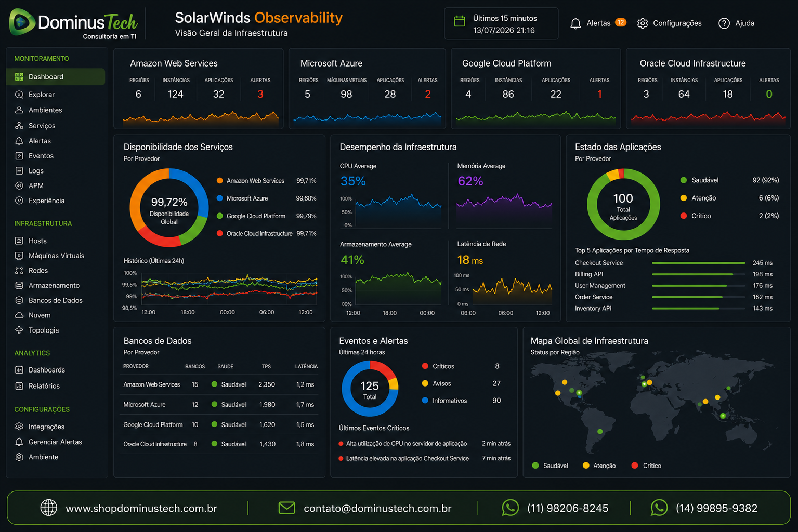Click the Experiência icon in sidebar

pos(19,201)
